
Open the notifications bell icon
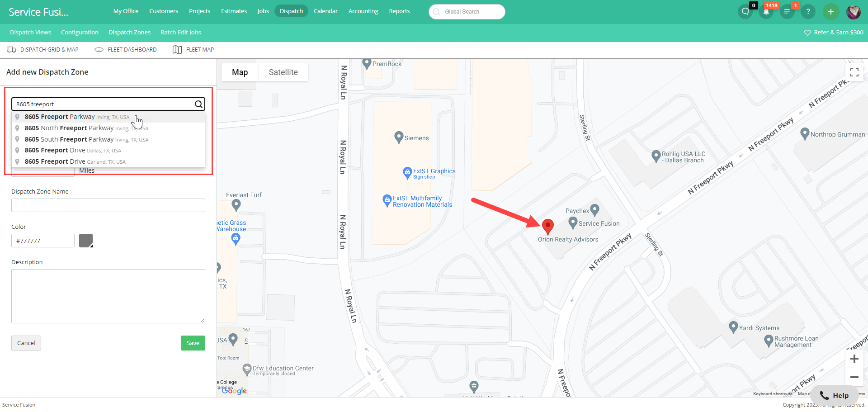(766, 12)
